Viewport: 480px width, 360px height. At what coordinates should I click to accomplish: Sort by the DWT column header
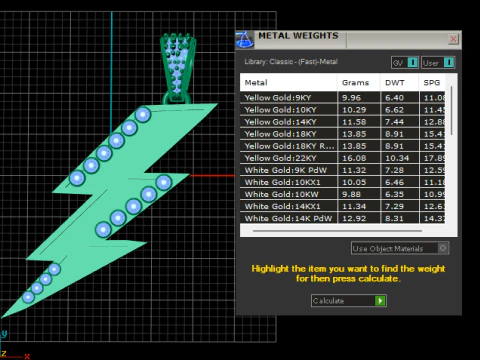[x=399, y=83]
